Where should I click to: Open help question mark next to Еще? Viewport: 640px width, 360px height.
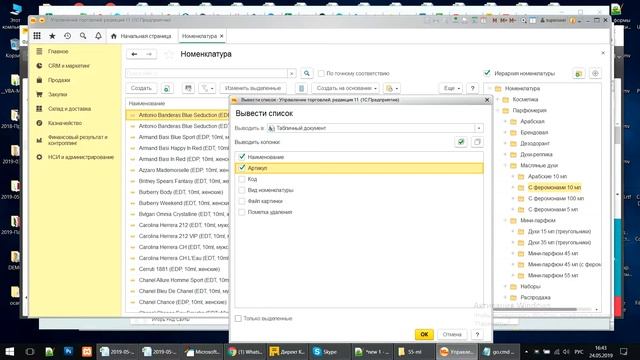point(472,88)
